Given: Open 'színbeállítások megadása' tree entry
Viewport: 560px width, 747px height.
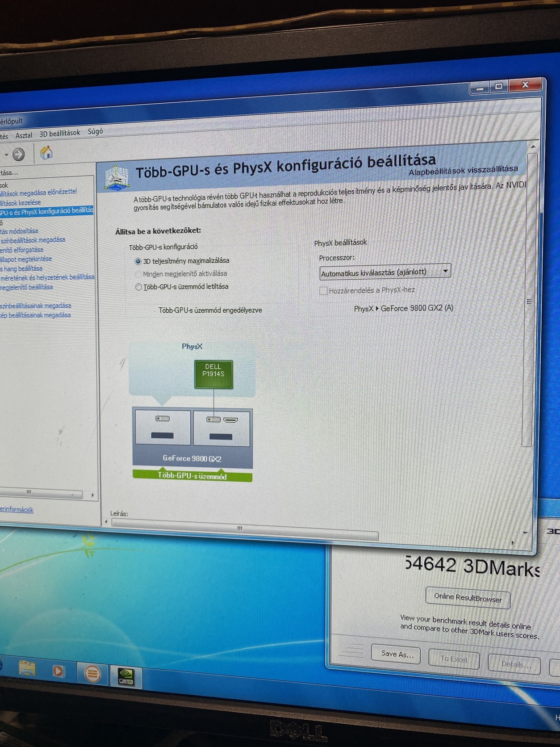Looking at the screenshot, I should tap(33, 240).
